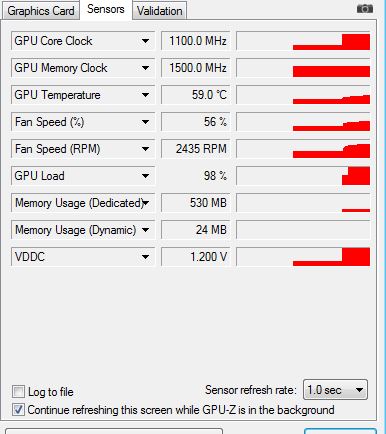Image resolution: width=386 pixels, height=434 pixels.
Task: Expand the Fan Speed (%) sensor options
Action: [x=145, y=122]
